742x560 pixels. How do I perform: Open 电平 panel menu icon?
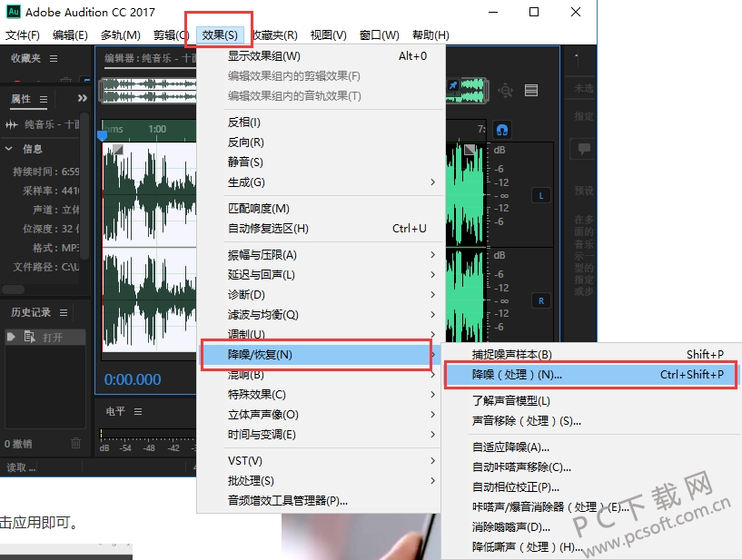138,411
